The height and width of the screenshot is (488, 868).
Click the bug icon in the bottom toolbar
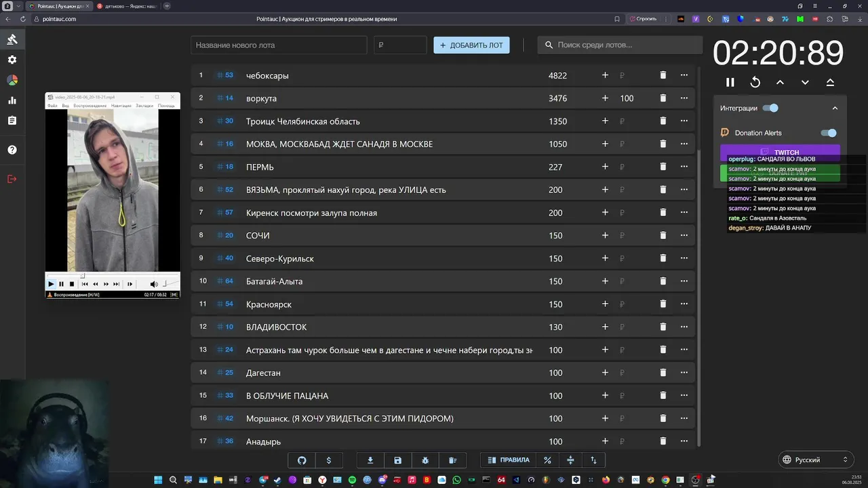(x=425, y=460)
